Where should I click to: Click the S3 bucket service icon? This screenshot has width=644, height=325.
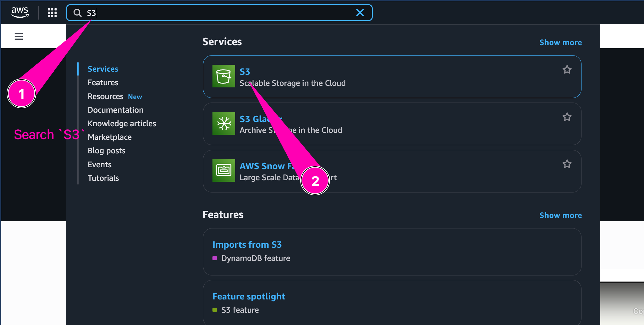(x=224, y=76)
